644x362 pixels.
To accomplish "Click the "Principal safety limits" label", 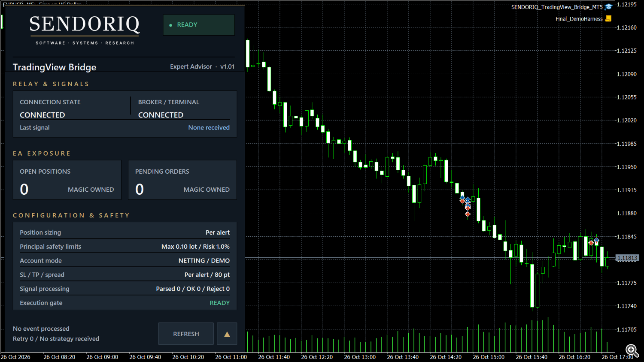I will 50,247.
